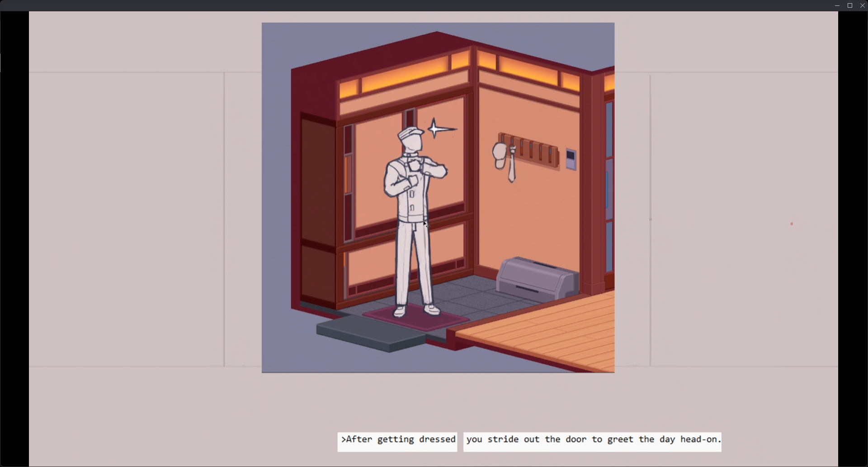Viewport: 868px width, 467px height.
Task: Close the game window
Action: coord(862,5)
